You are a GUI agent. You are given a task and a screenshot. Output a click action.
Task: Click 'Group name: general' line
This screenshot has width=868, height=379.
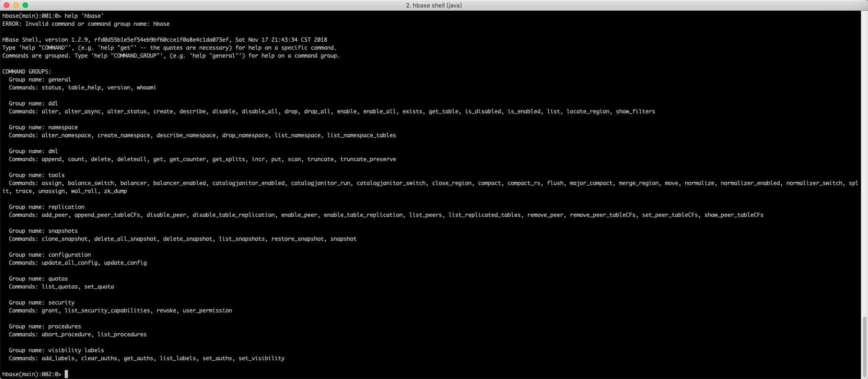40,80
